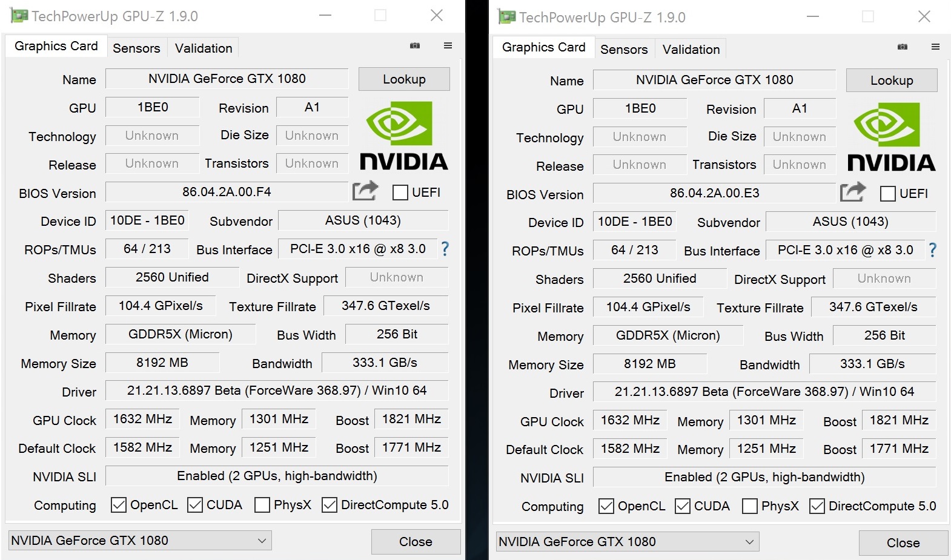Click the BIOS export share icon in right window
The width and height of the screenshot is (951, 560).
(x=853, y=193)
